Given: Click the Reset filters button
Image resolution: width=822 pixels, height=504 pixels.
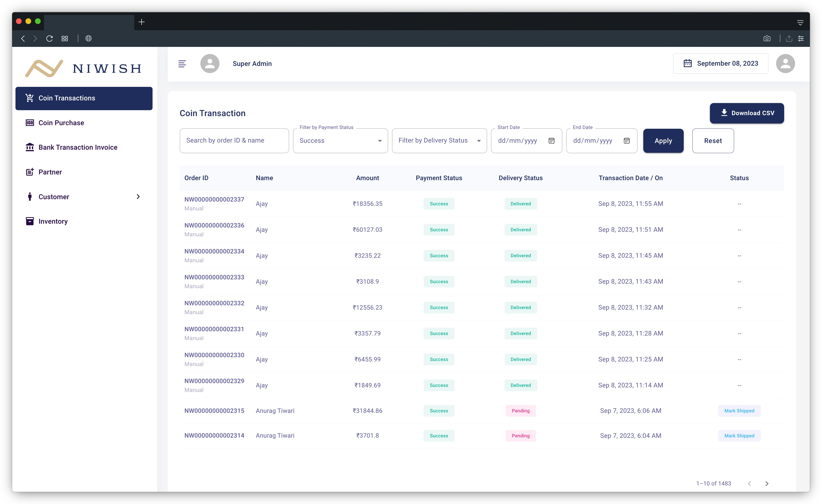Looking at the screenshot, I should (713, 141).
